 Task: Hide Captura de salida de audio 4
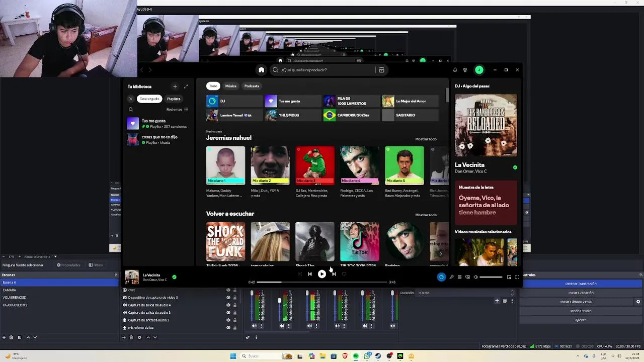click(x=228, y=305)
